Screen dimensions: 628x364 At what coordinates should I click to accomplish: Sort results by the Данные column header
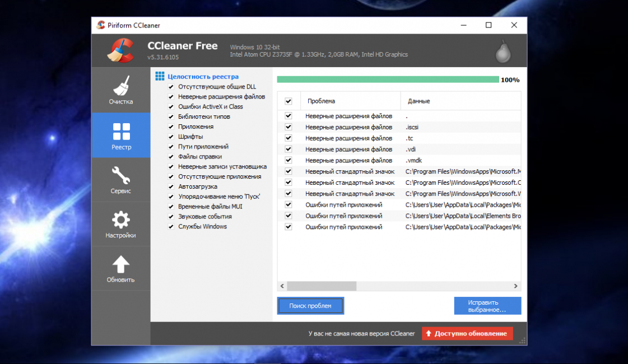(460, 101)
